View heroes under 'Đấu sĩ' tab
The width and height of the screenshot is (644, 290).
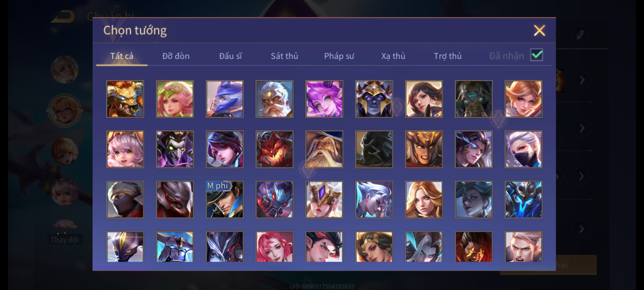230,56
